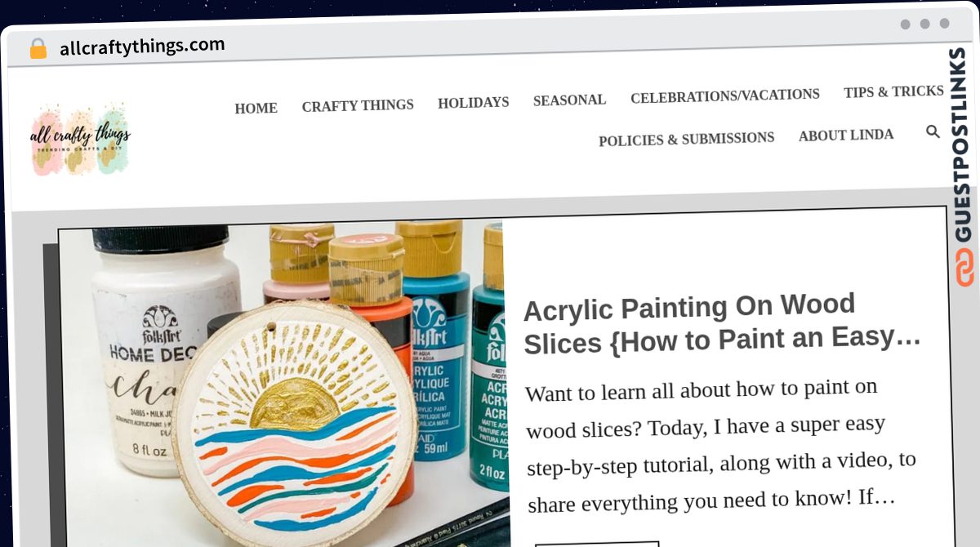
Task: Click the All Crafty Things logo
Action: click(x=80, y=138)
